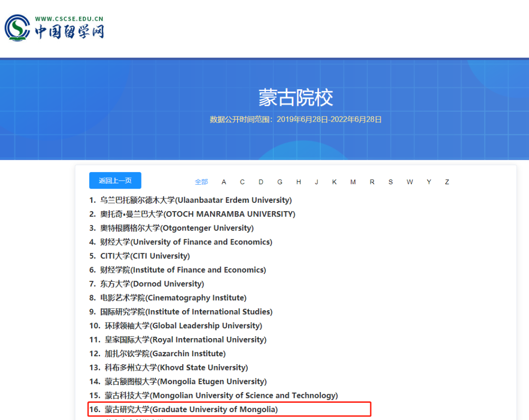
Task: Select Institute of International Studies entry
Action: point(181,312)
